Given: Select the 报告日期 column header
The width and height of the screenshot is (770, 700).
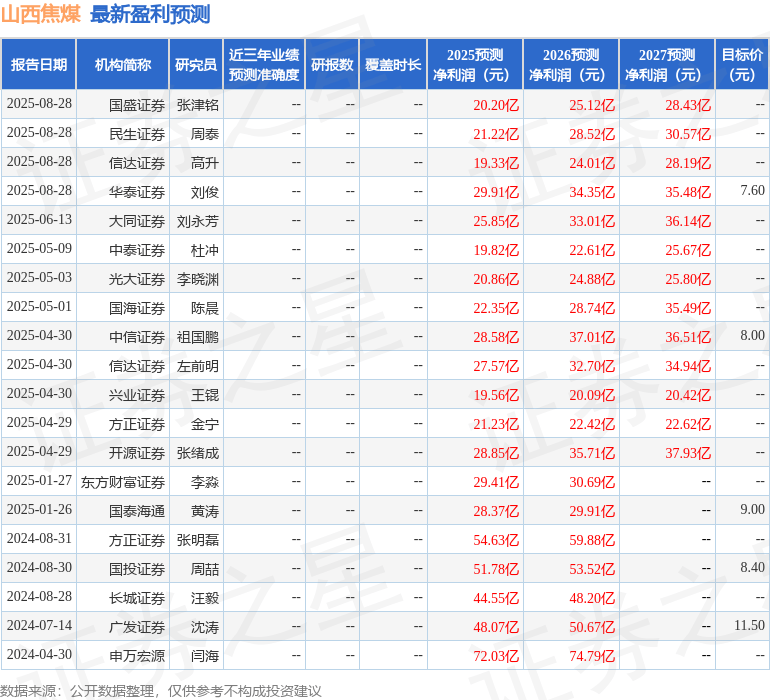Looking at the screenshot, I should tap(39, 65).
